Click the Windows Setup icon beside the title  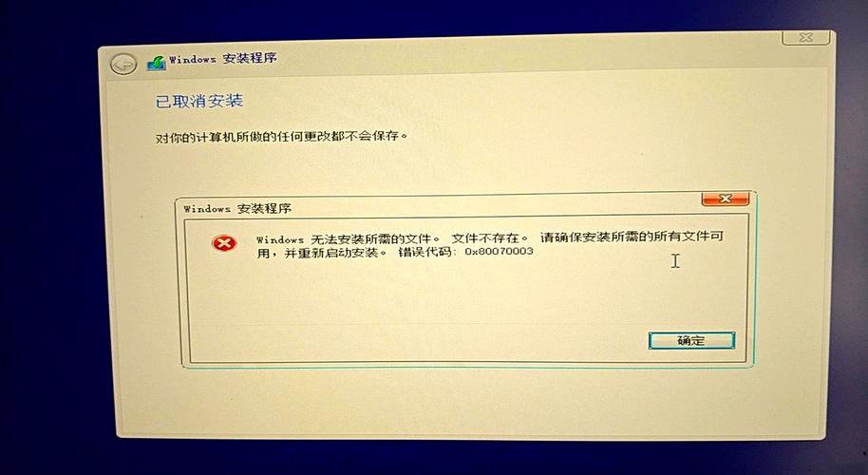pos(156,63)
